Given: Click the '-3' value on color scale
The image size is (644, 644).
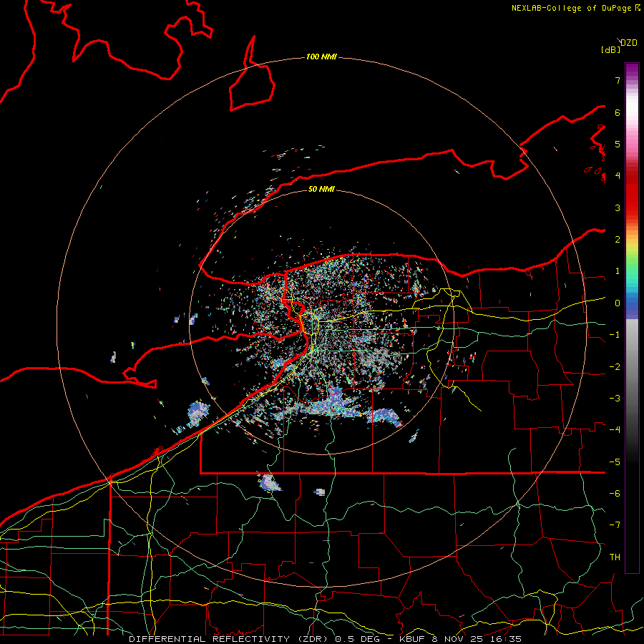Looking at the screenshot, I should pyautogui.click(x=615, y=399).
